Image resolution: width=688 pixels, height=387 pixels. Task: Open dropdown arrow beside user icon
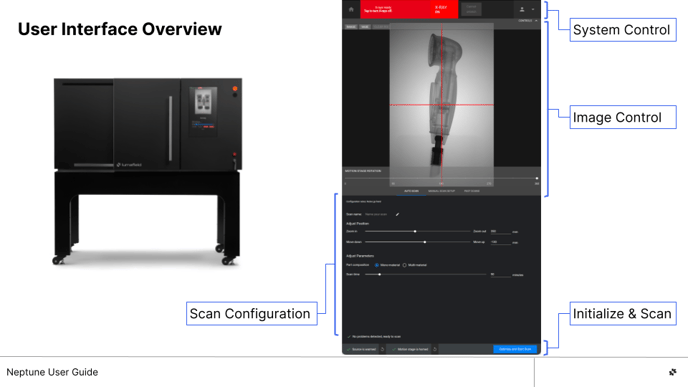533,9
